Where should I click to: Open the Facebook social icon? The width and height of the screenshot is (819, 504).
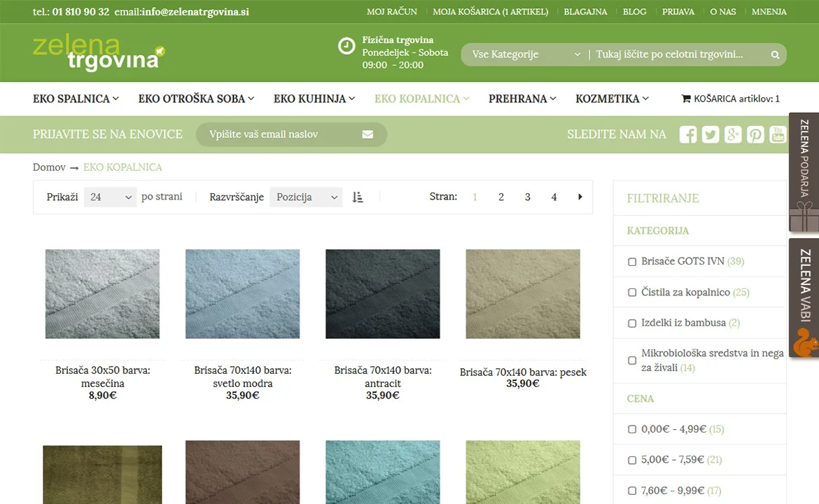coord(688,134)
